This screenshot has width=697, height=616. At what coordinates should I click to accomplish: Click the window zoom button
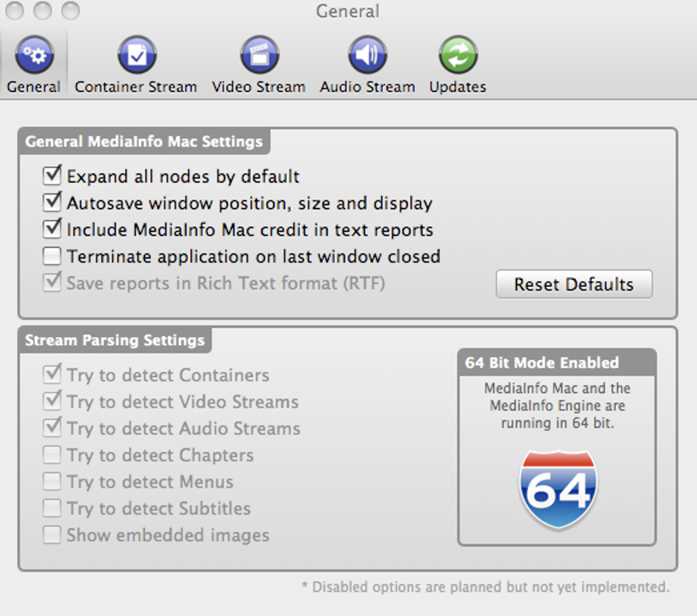[70, 11]
